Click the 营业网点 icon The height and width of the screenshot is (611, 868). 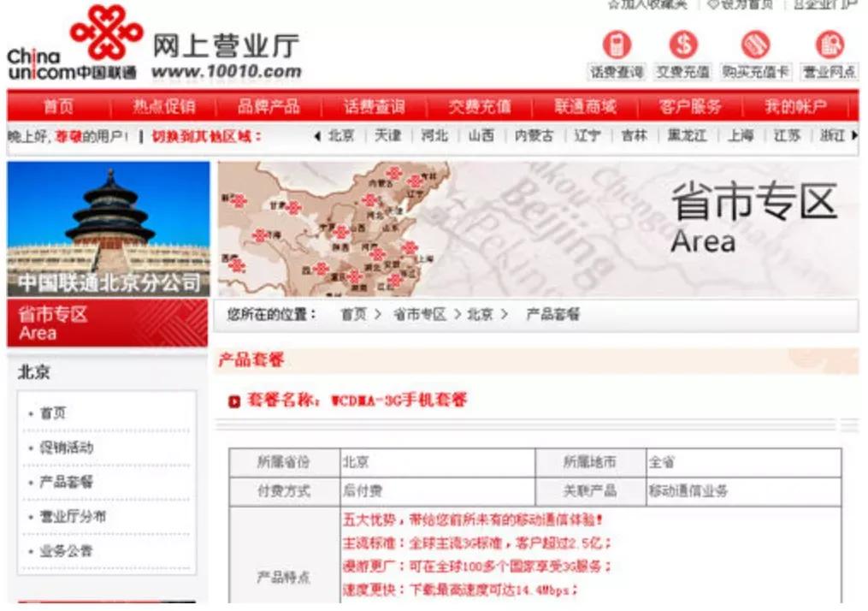pos(830,44)
